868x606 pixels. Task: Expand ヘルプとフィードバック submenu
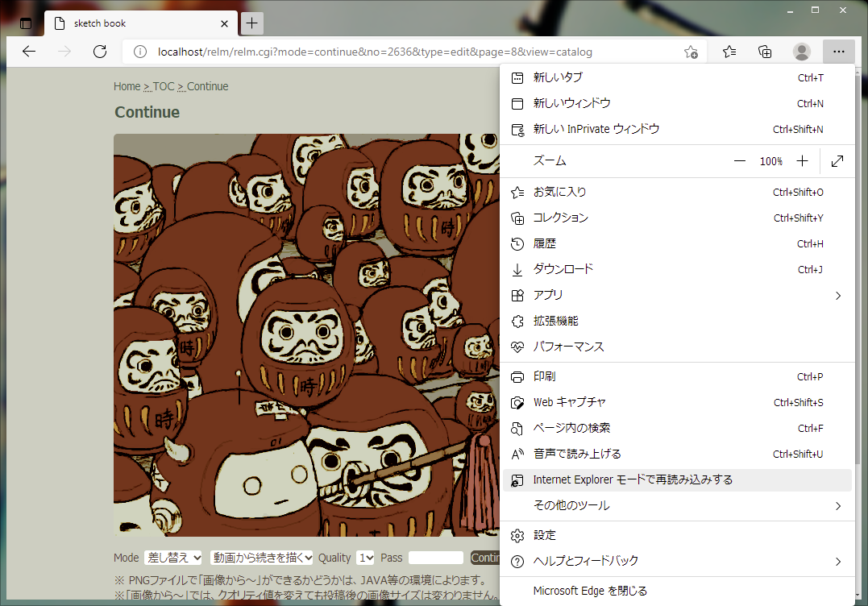677,561
